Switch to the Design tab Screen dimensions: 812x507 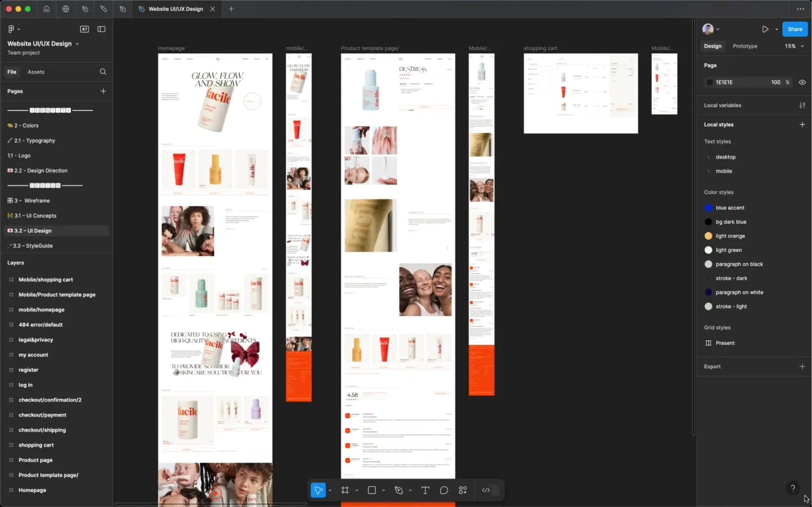point(713,46)
